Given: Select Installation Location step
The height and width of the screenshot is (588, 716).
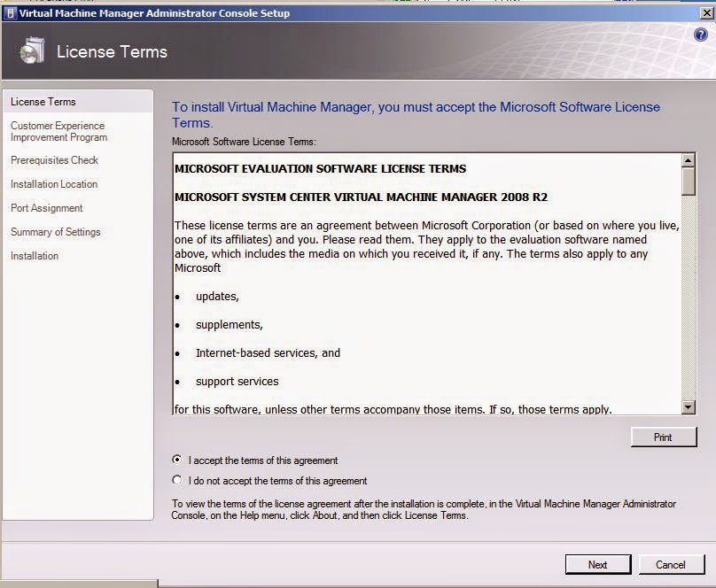Looking at the screenshot, I should click(54, 184).
